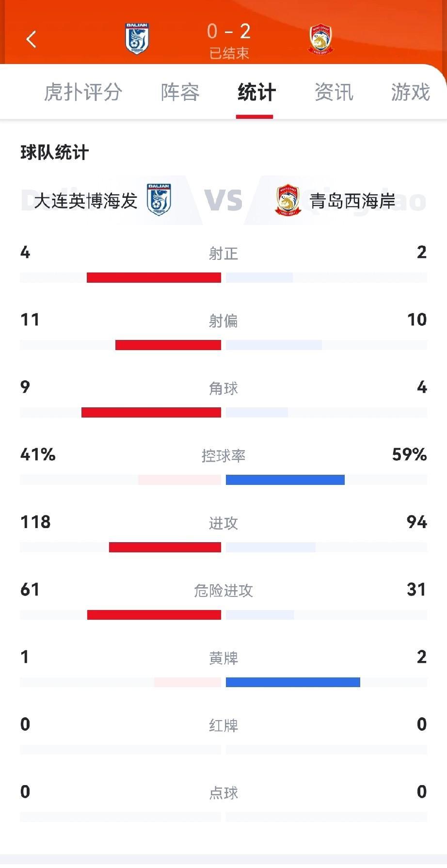Tap Qingdao West Coast crest in header

pyautogui.click(x=321, y=39)
